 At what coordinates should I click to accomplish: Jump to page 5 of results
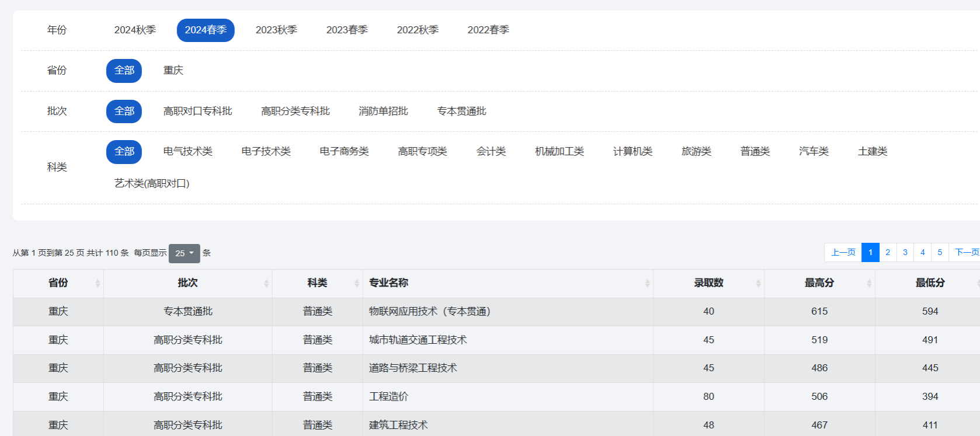[940, 253]
